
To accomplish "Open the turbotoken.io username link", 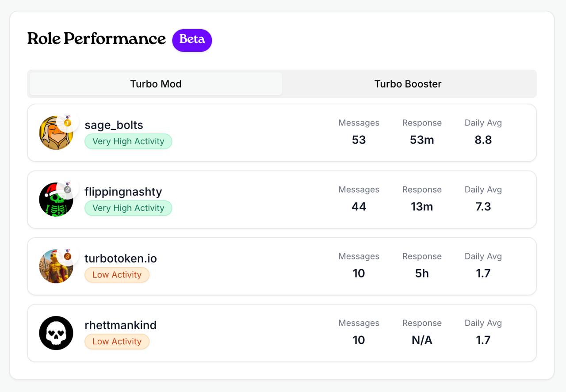I will pyautogui.click(x=121, y=259).
